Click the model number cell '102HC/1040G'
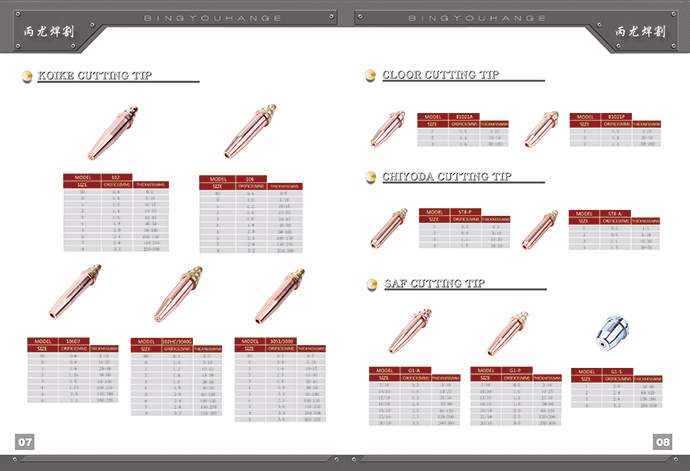690x471 pixels. coord(177,342)
